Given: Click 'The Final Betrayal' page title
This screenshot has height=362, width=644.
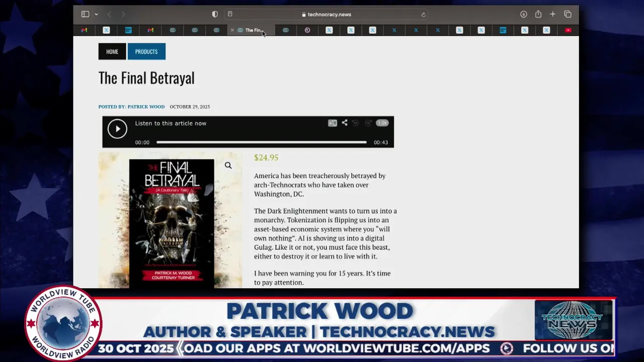Looking at the screenshot, I should tap(146, 77).
